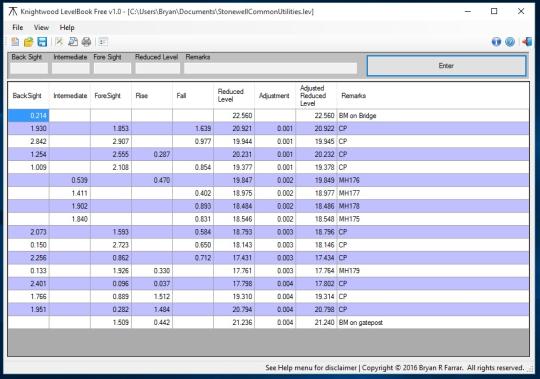The image size is (540, 379).
Task: Click the status bar disclaimer text
Action: (395, 368)
